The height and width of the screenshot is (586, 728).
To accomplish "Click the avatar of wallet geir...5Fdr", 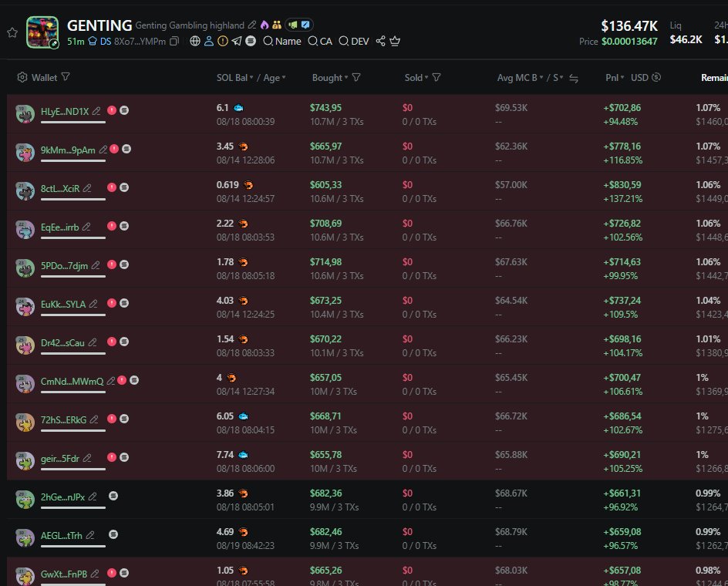I will tap(25, 460).
